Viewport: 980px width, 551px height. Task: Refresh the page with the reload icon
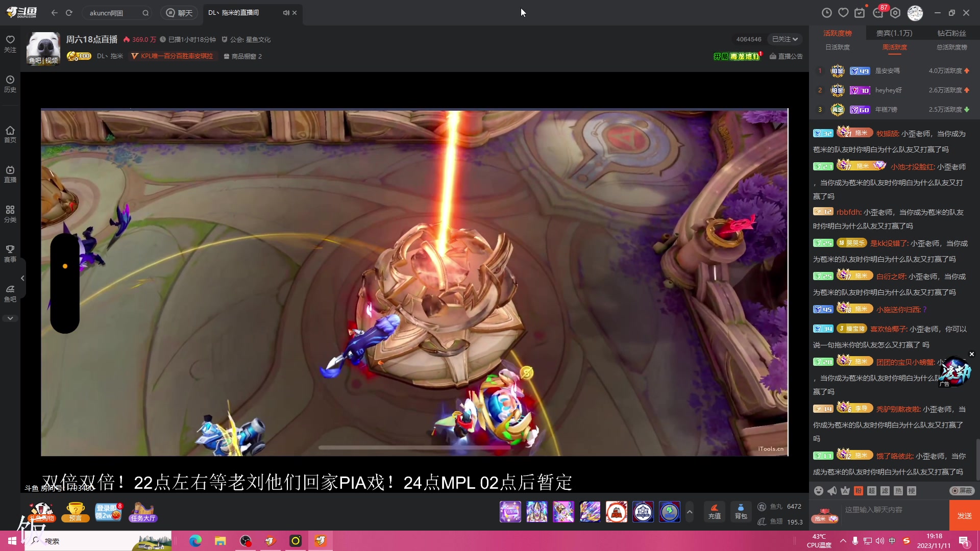coord(69,13)
